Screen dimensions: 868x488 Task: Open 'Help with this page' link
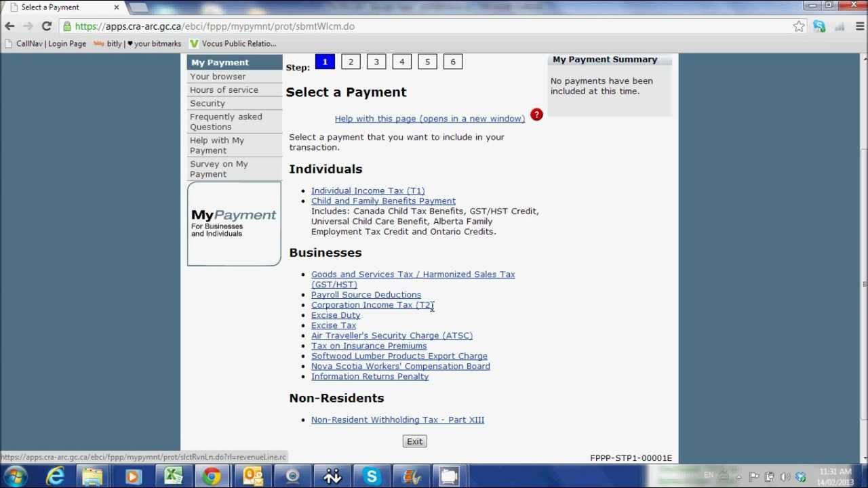pyautogui.click(x=430, y=119)
